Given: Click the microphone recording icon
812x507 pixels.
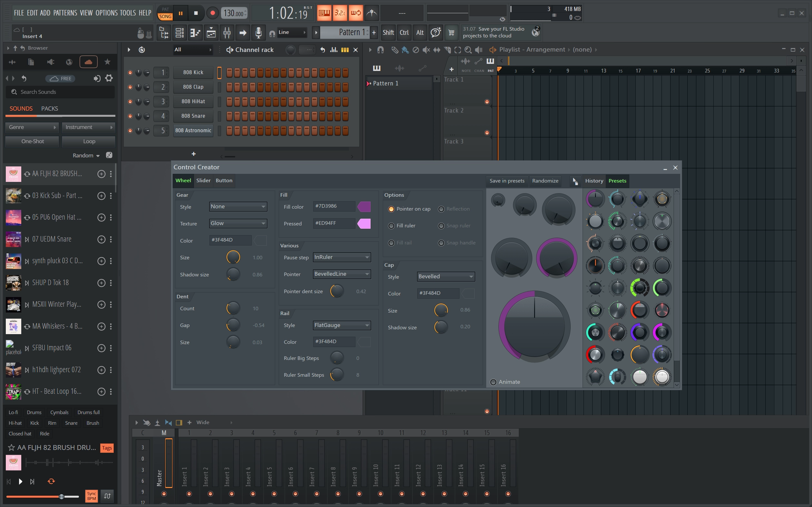Looking at the screenshot, I should coord(258,33).
